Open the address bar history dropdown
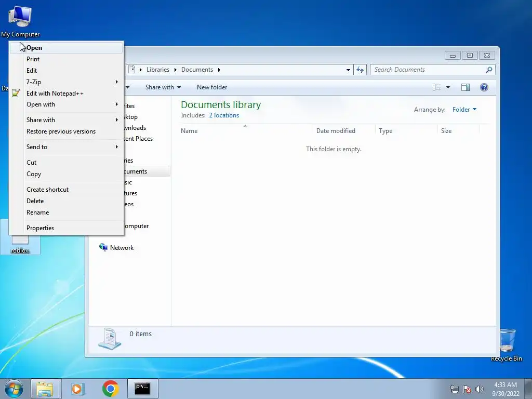 [348, 70]
